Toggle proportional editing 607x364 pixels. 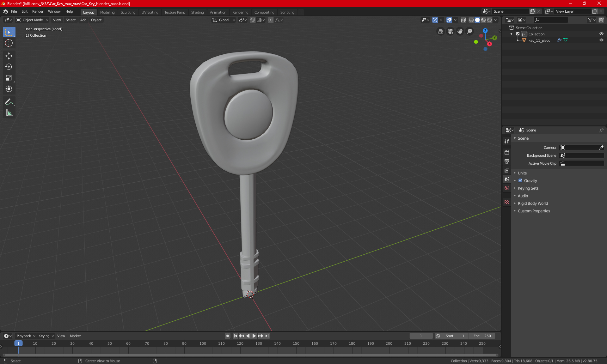coord(271,20)
